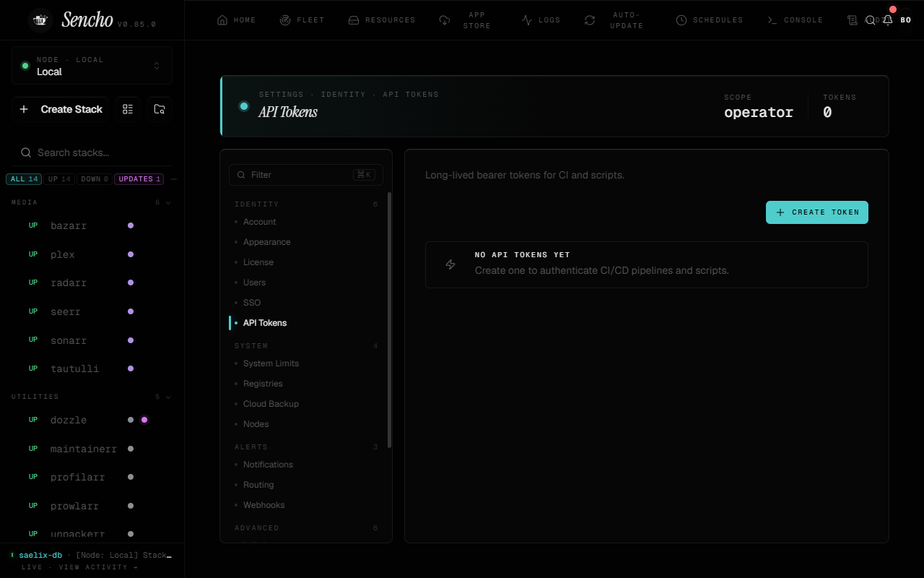
Task: View the Logs section
Action: (x=541, y=20)
